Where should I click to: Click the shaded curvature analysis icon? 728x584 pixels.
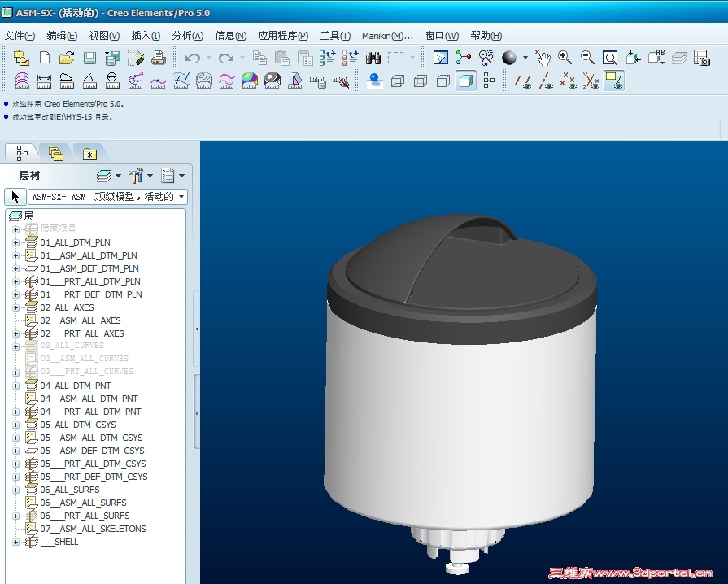250,81
